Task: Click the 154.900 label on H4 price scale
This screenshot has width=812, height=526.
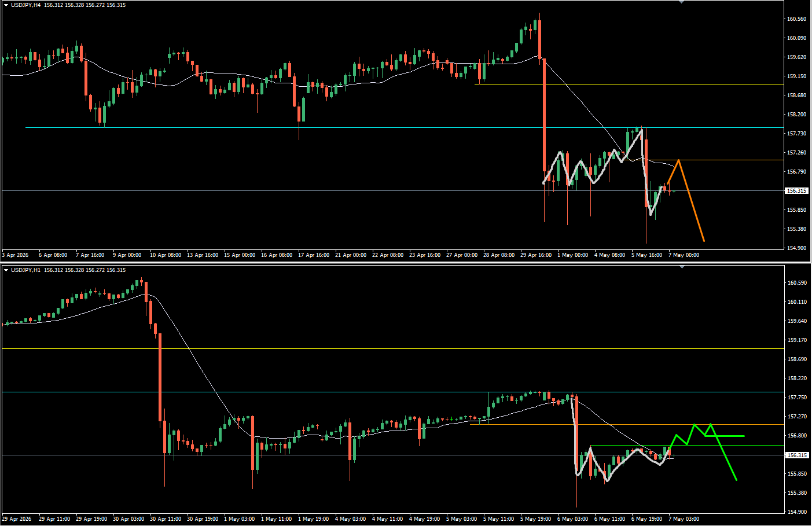Action: (x=797, y=248)
